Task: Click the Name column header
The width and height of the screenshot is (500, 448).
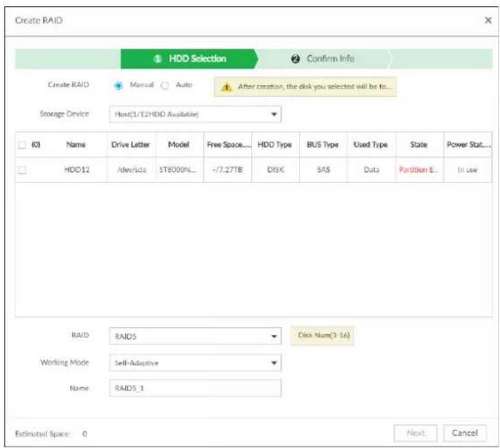Action: coord(76,144)
